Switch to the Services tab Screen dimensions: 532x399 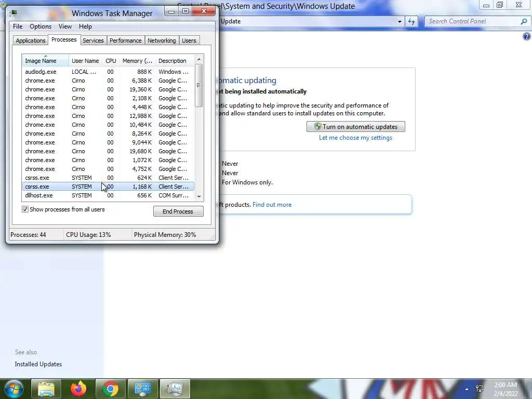[93, 41]
